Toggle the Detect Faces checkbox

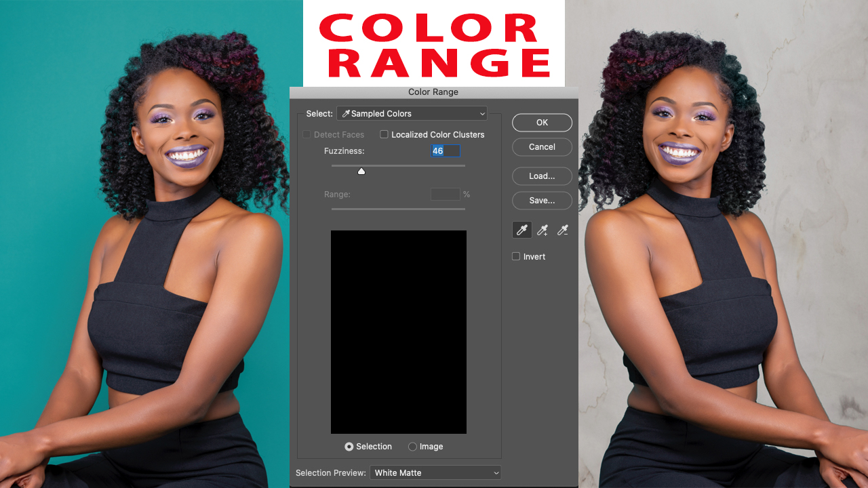tap(307, 134)
